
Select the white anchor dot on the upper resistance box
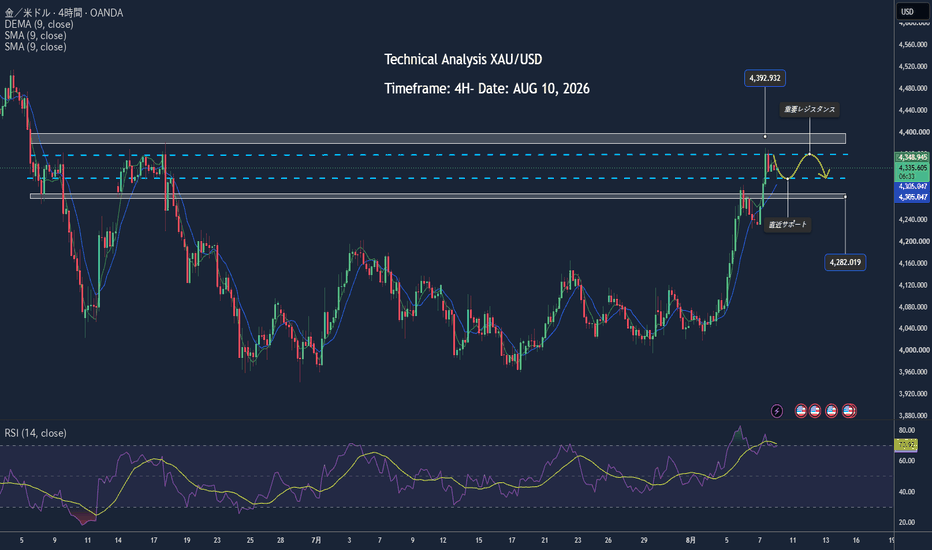point(765,137)
